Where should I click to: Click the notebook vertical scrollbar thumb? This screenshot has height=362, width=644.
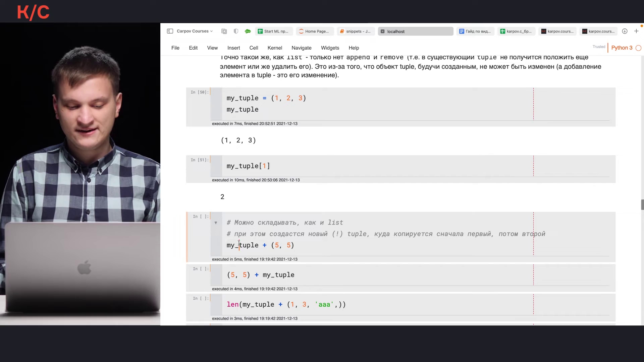[x=642, y=205]
